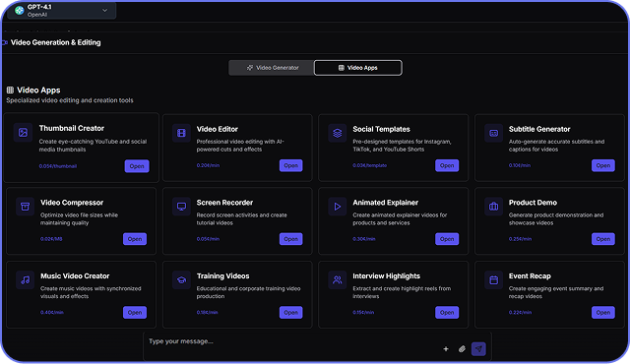Open the Animated Explainer app

click(447, 239)
